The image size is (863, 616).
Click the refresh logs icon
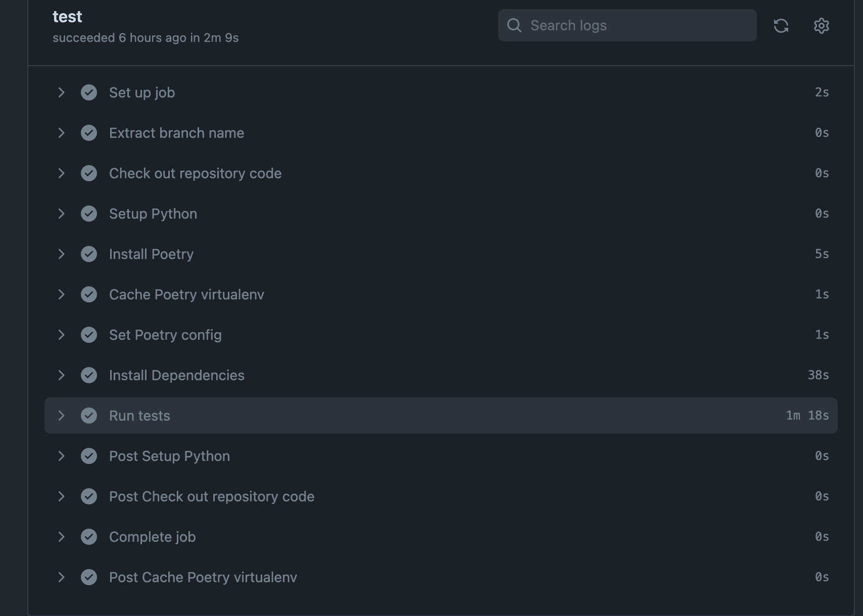(781, 26)
